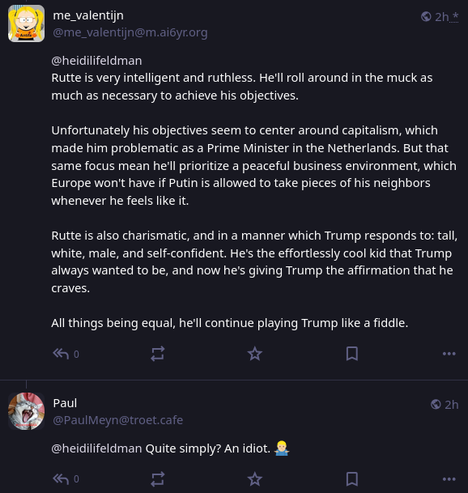Favourite me_valentijn's post with the star
468x493 pixels.
pos(255,354)
